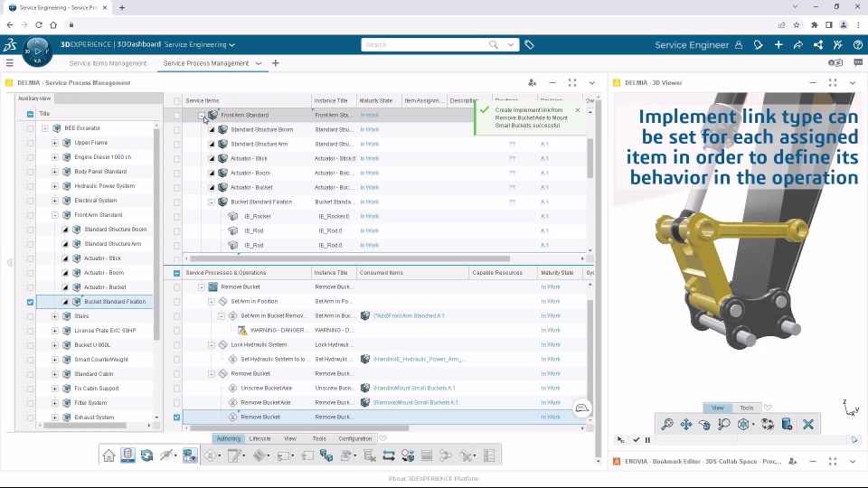Click the Auxiliary view tree vertical scrollbar
Viewport: 868px width, 488px height.
point(156,234)
